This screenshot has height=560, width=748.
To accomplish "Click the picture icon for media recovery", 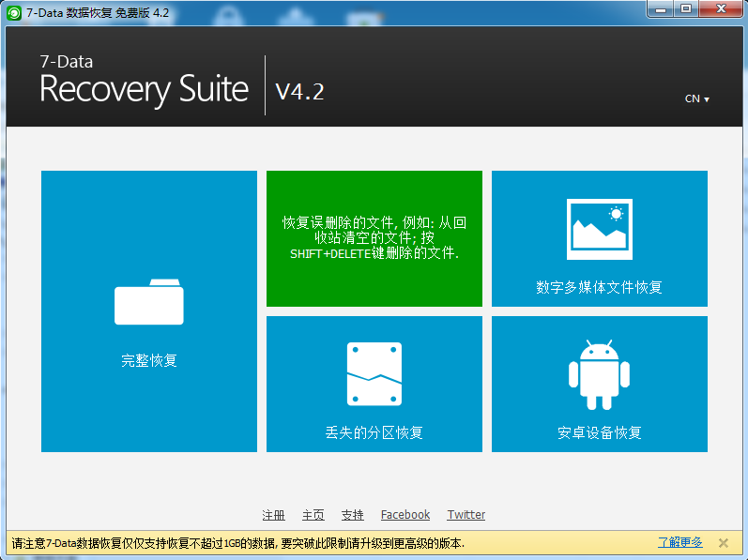I will pos(599,229).
